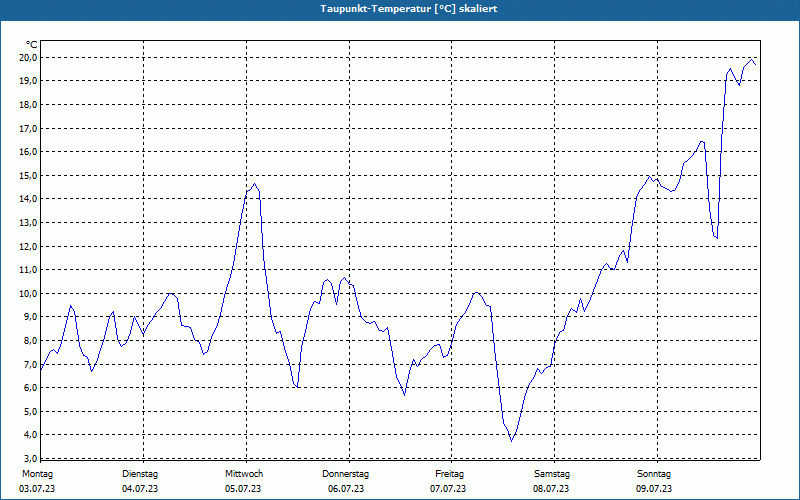The image size is (800, 500).
Task: Click the 12,0 axis label
Action: coord(28,246)
